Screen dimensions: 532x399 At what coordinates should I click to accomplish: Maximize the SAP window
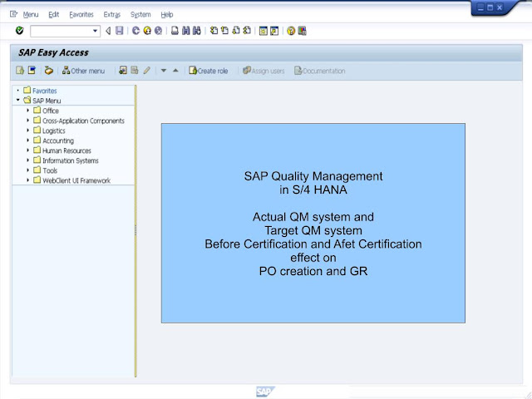[x=490, y=7]
